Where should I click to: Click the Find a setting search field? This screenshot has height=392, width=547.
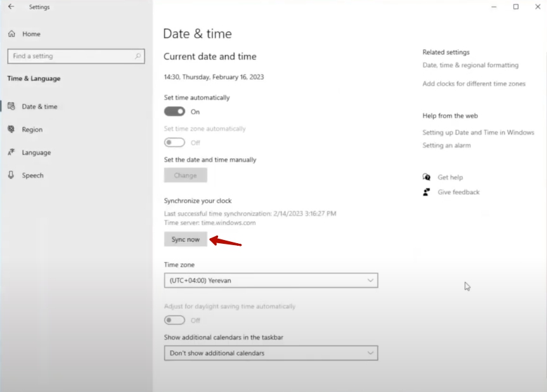(70, 56)
